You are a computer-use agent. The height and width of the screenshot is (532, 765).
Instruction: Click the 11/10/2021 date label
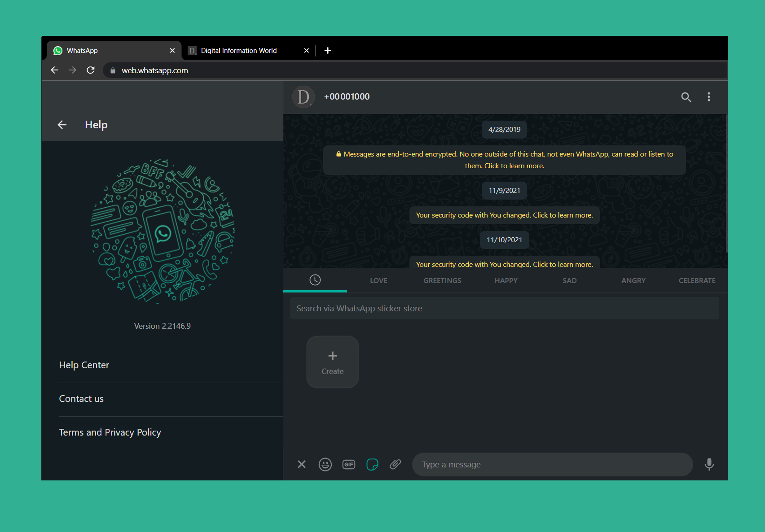(505, 240)
